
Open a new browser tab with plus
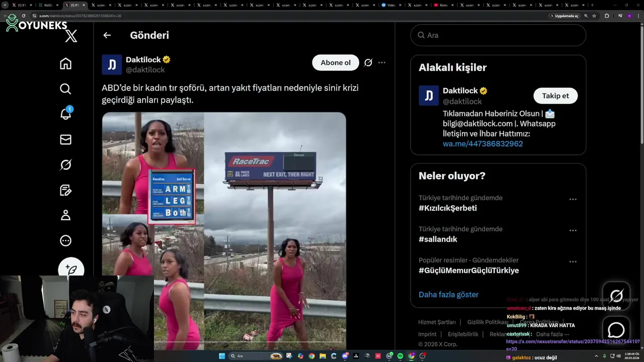[592, 5]
